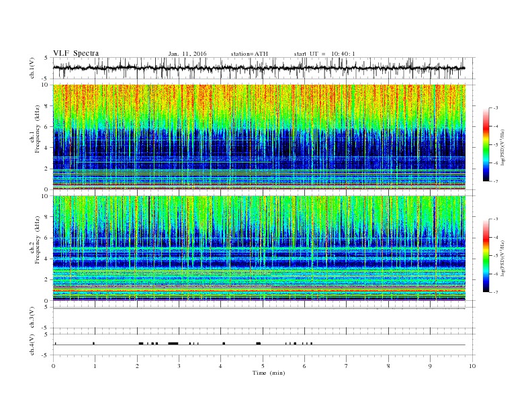Click the color bar beside ch.2 spectrogram

point(486,255)
